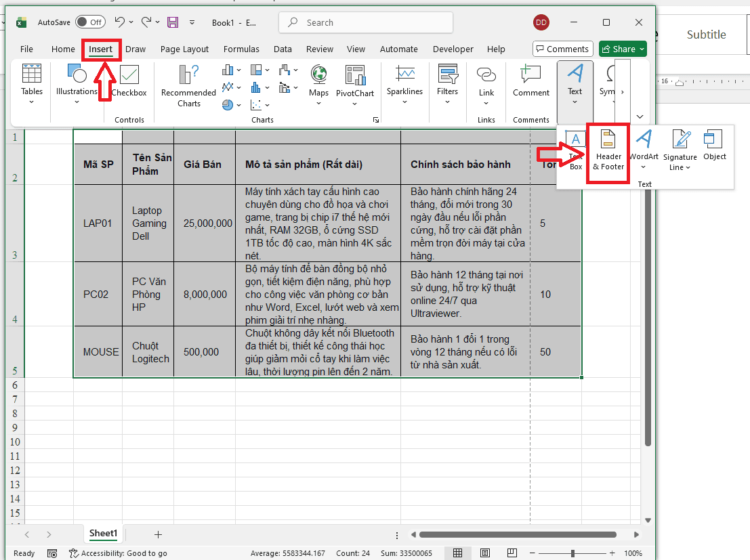Open the Comments pane button
Image resolution: width=750 pixels, height=560 pixels.
point(562,49)
